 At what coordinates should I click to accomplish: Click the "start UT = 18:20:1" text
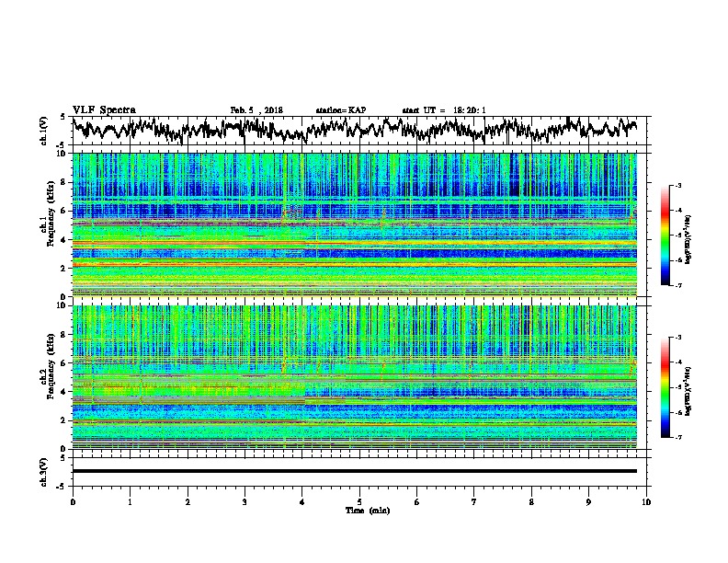tap(444, 110)
